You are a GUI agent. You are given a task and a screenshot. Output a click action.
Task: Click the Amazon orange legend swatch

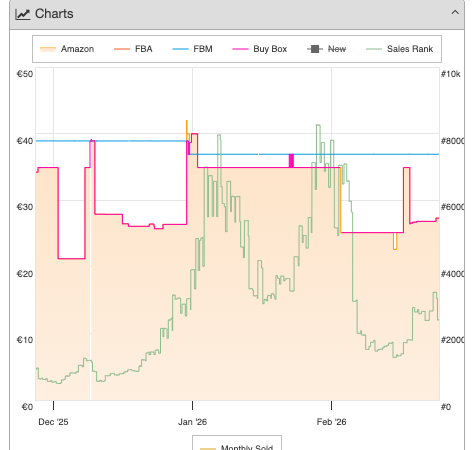coord(48,49)
